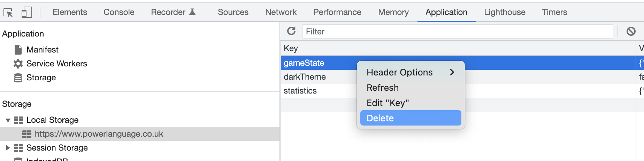Switch to the Network tab
The image size is (644, 161).
click(281, 12)
